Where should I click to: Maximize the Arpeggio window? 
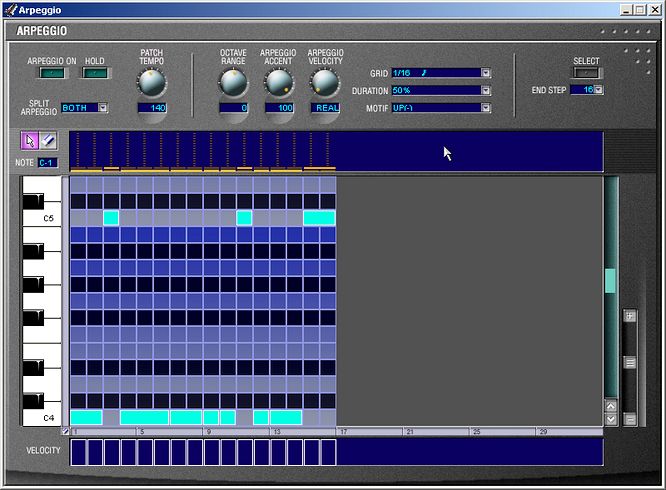pos(639,10)
